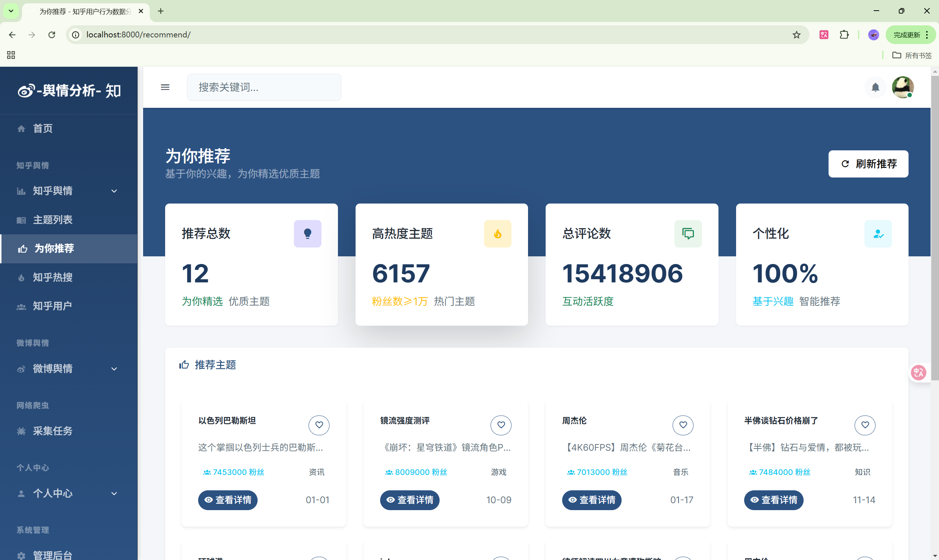The width and height of the screenshot is (939, 560).
Task: Click the 刷新推荐 button
Action: (868, 164)
